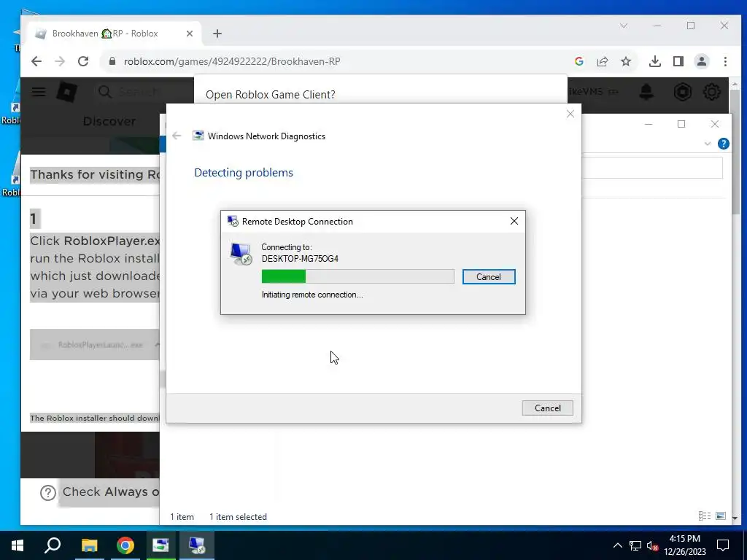Select Network Diagnostics taskbar icon
Image resolution: width=747 pixels, height=560 pixels.
point(161,545)
